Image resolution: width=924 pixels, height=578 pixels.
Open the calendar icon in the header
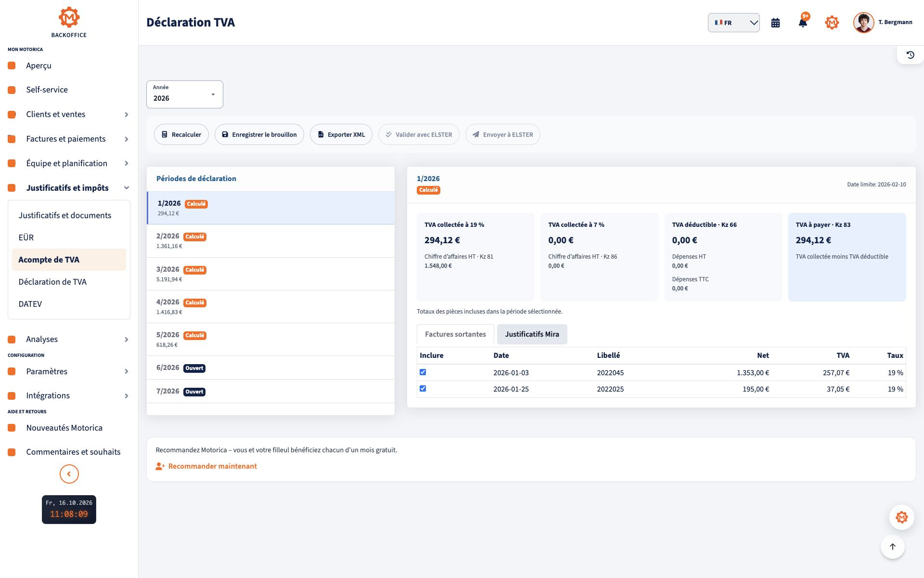pyautogui.click(x=775, y=23)
